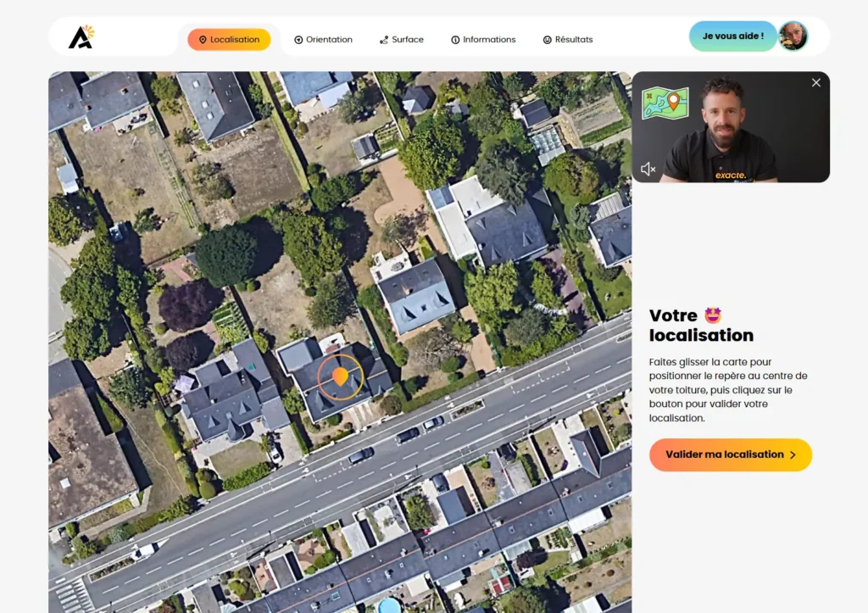Image resolution: width=868 pixels, height=613 pixels.
Task: Click the orange location marker on map
Action: (340, 377)
